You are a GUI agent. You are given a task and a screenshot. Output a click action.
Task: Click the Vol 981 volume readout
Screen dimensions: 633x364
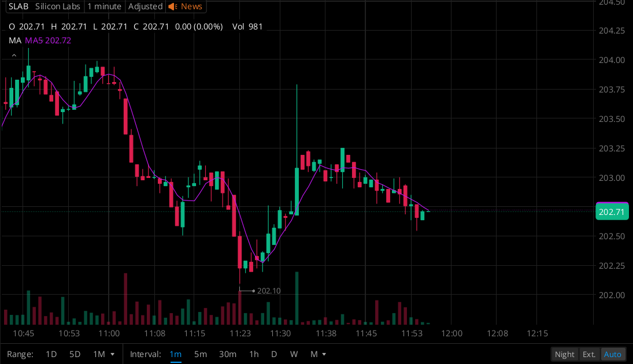247,27
